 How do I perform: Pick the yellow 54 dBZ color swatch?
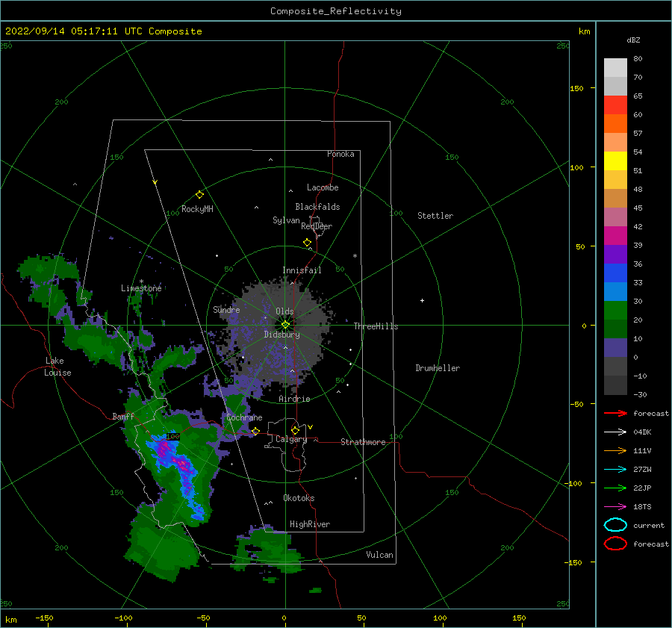[615, 161]
